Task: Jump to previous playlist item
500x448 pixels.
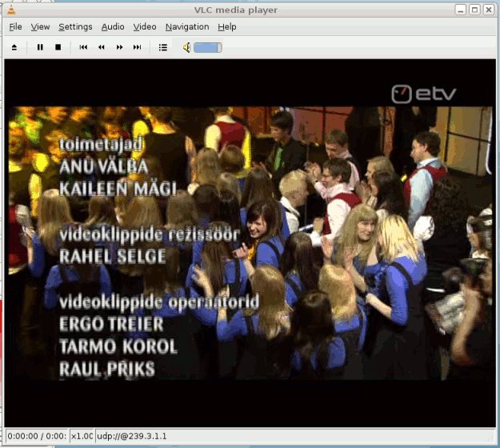Action: (x=83, y=47)
